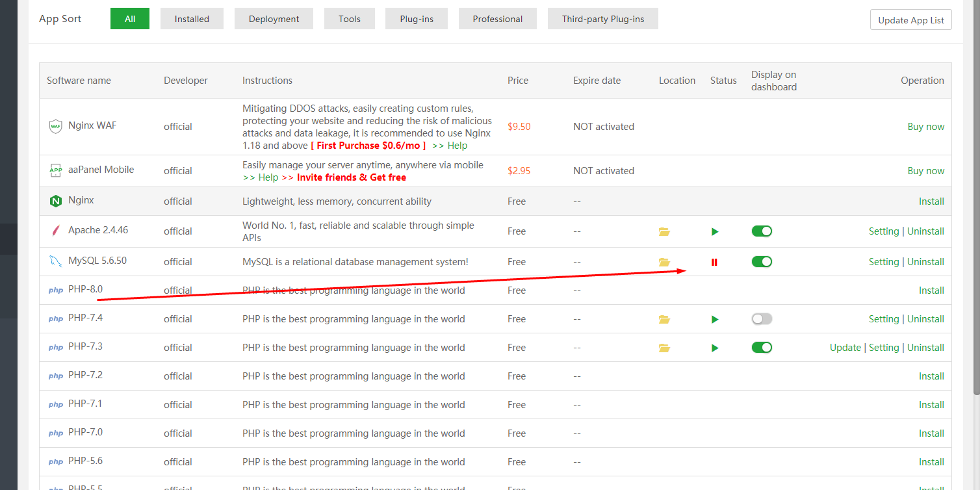
Task: Toggle Apache display on dashboard switch
Action: [x=762, y=231]
